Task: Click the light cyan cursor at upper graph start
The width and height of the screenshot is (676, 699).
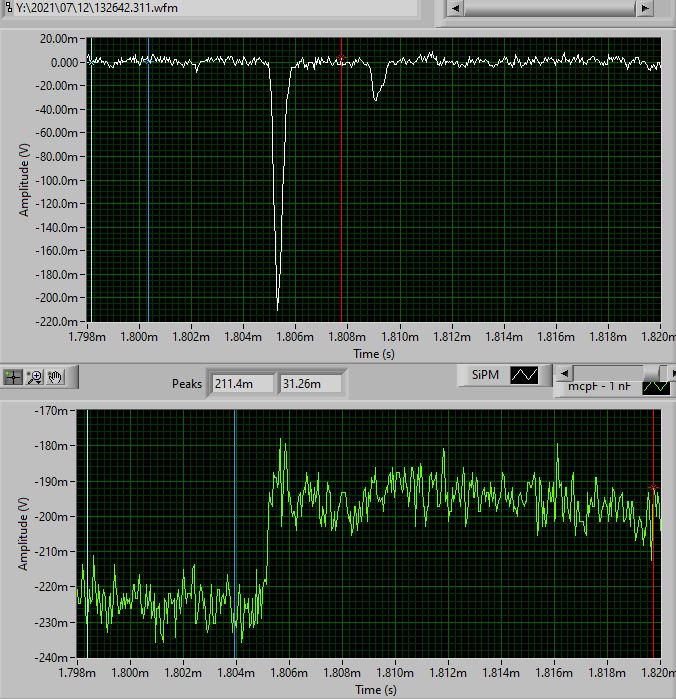Action: click(91, 178)
